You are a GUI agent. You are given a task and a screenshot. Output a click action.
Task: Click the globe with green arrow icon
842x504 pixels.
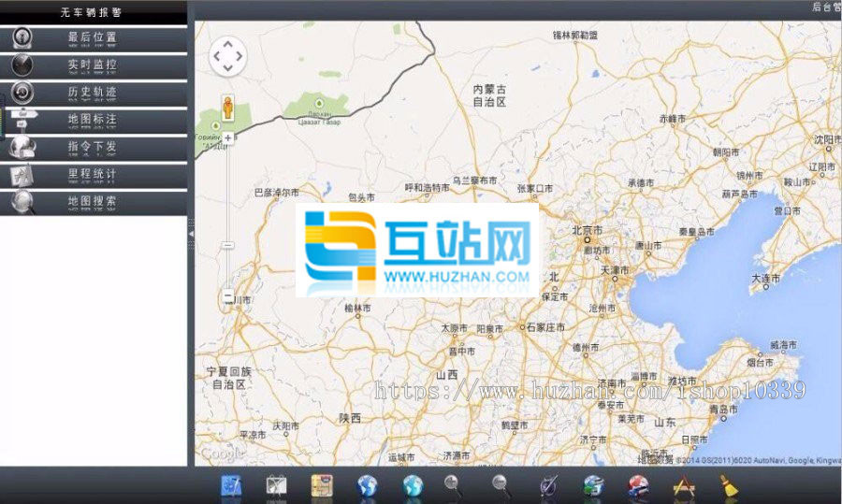pos(593,485)
